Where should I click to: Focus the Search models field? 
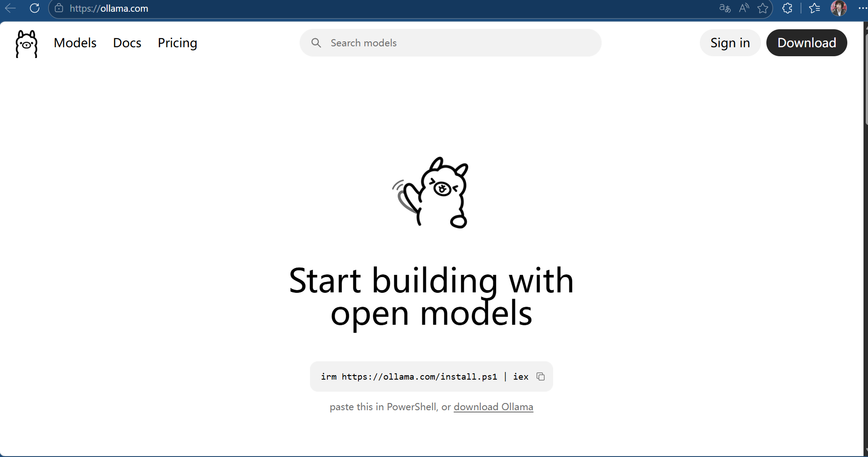(451, 43)
